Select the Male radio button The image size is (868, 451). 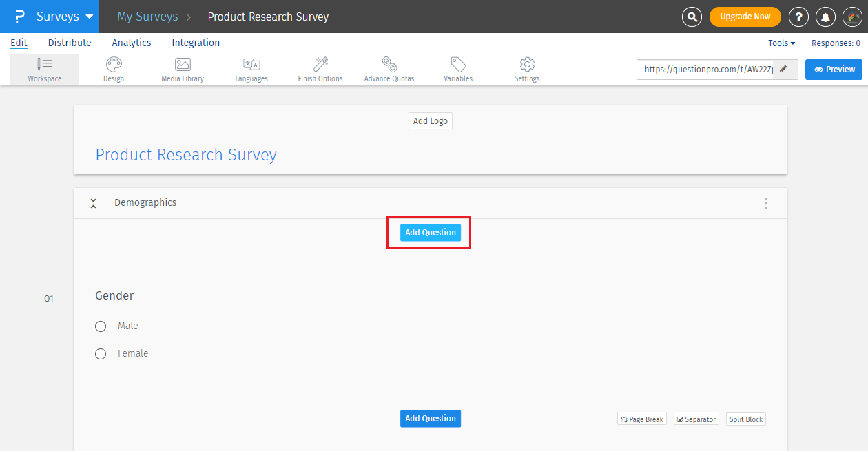pyautogui.click(x=101, y=326)
